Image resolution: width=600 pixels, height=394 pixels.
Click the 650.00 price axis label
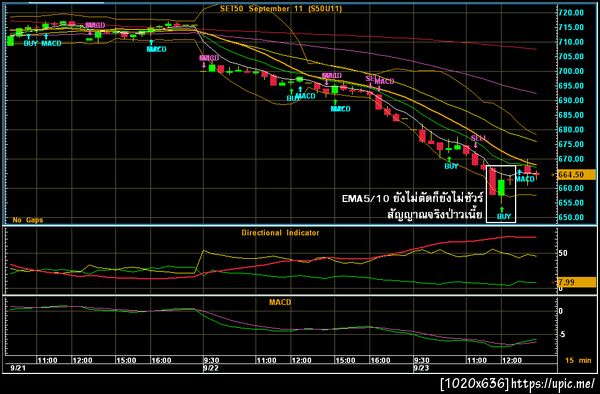click(x=571, y=217)
